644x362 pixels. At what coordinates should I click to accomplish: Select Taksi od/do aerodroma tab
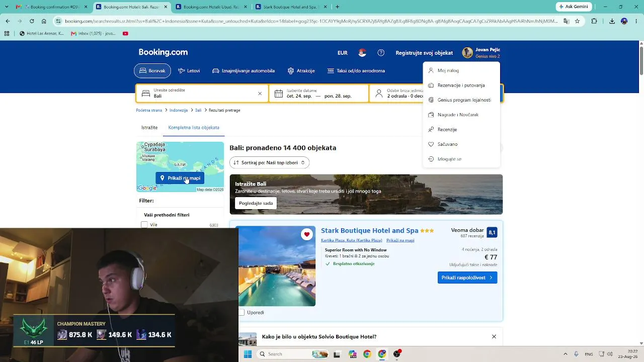click(x=356, y=71)
